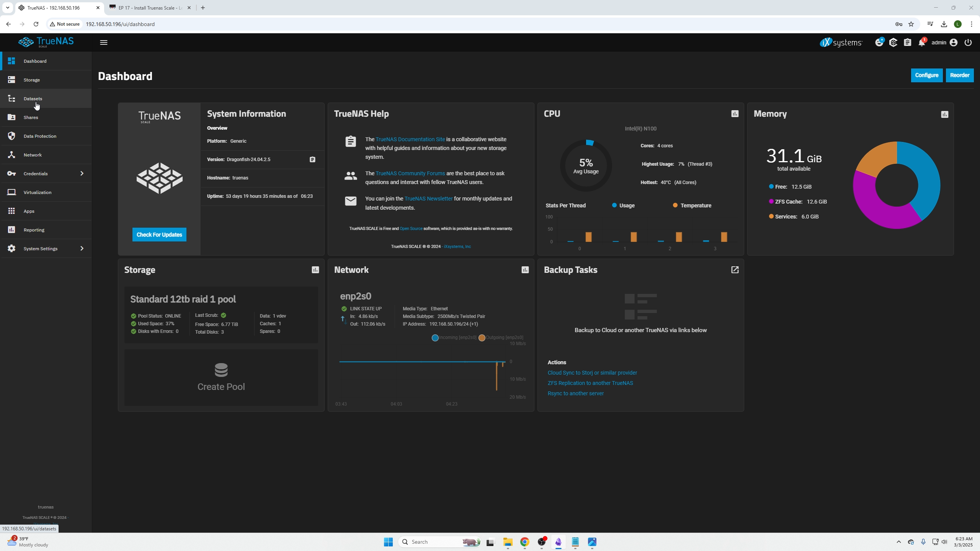Open CPU reports chart icon
The image size is (980, 551).
pyautogui.click(x=735, y=114)
